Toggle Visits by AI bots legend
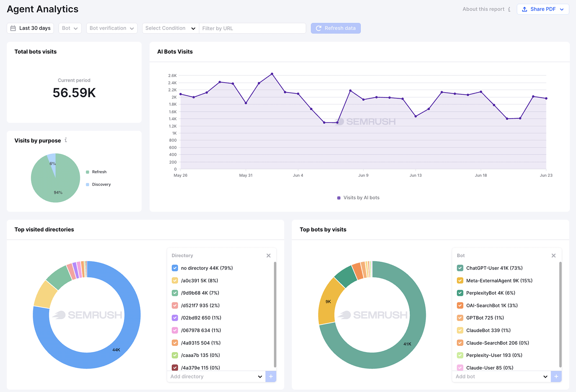Image resolution: width=576 pixels, height=392 pixels. pos(358,198)
